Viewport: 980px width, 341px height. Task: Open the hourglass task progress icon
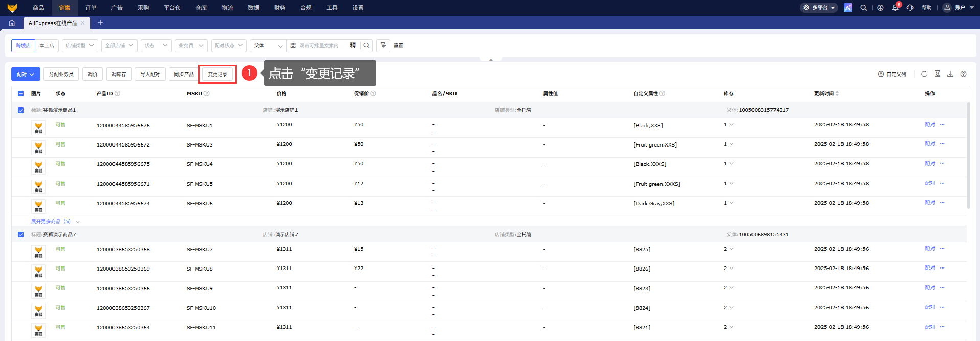click(937, 74)
